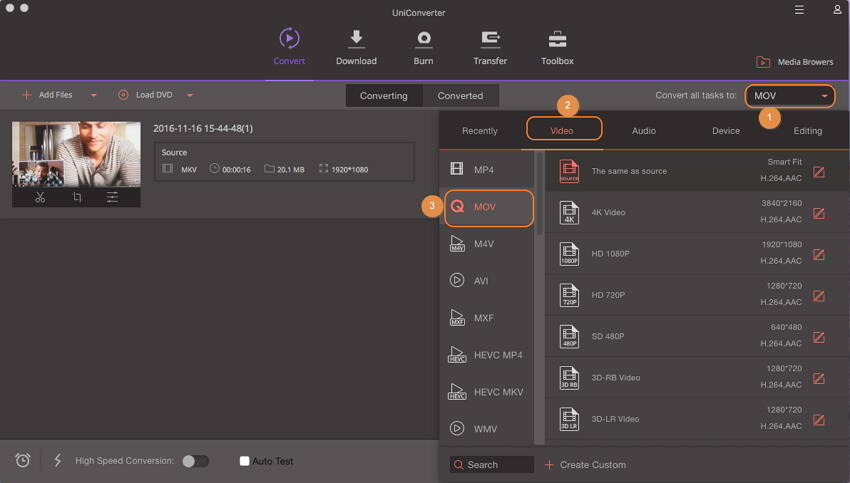The height and width of the screenshot is (483, 850).
Task: Open the user account icon
Action: tap(837, 10)
